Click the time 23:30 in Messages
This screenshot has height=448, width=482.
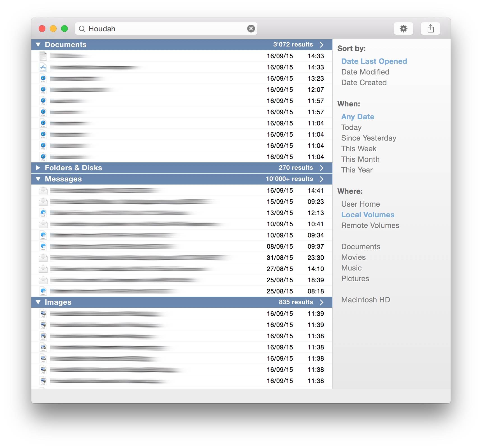[x=316, y=258]
